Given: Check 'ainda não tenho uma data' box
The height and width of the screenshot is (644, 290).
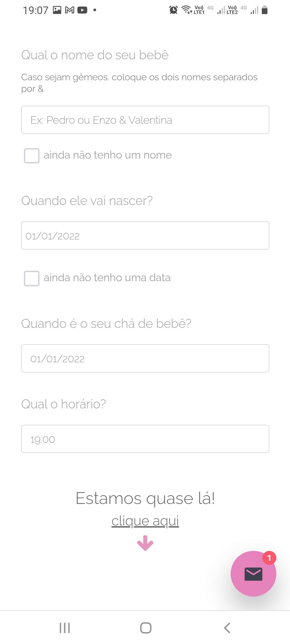Looking at the screenshot, I should coord(32,278).
